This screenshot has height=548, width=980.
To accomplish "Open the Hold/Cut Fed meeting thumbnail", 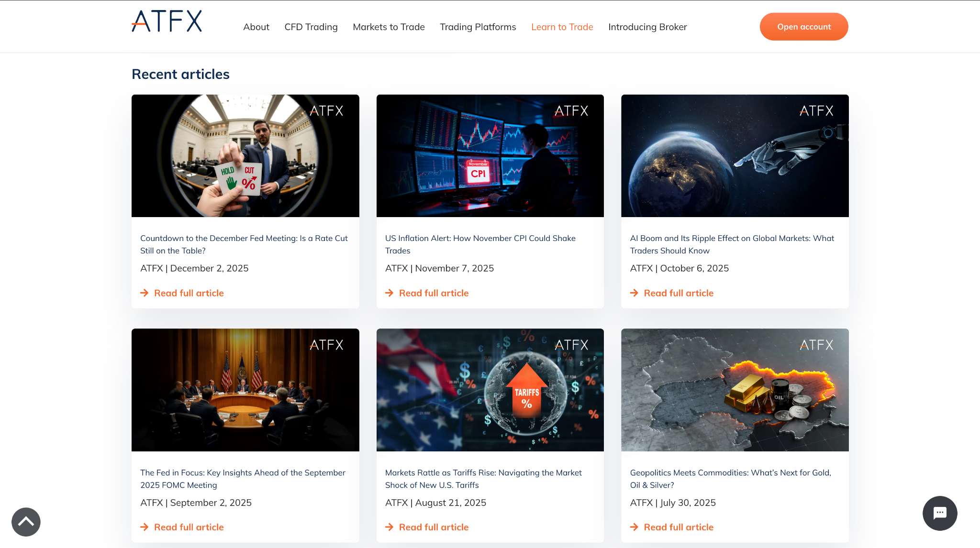I will pos(245,156).
